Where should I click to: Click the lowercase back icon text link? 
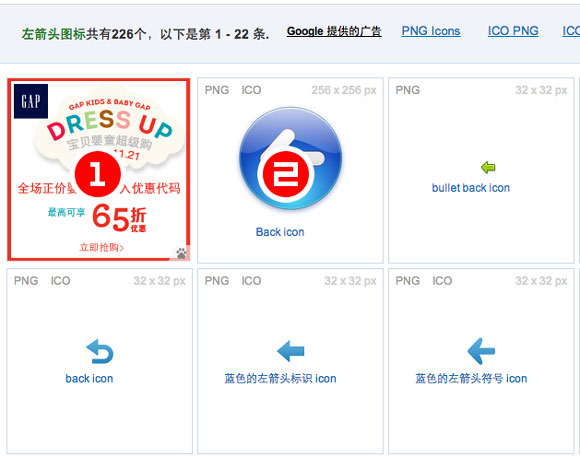[x=89, y=378]
